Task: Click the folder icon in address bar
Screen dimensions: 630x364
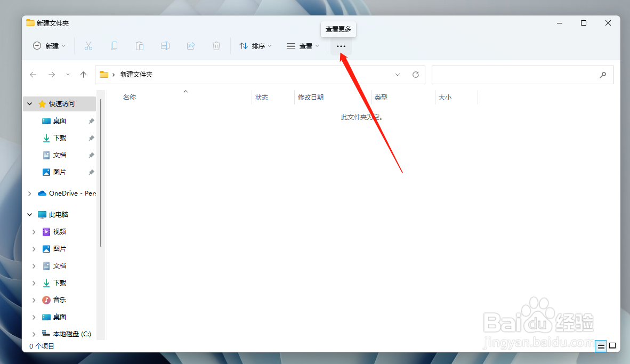Action: (104, 75)
